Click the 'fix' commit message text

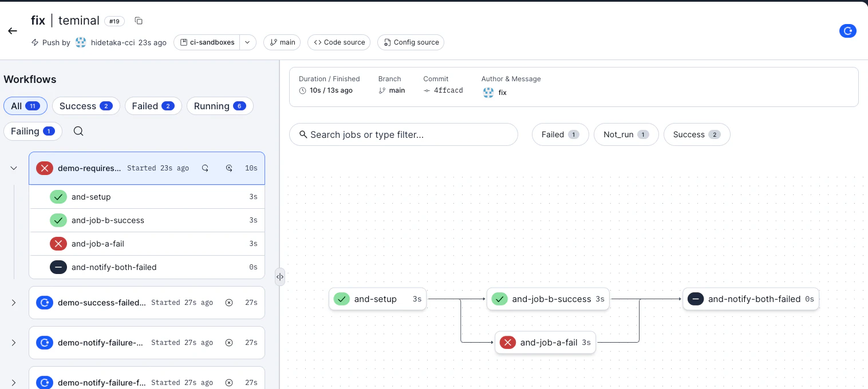[x=503, y=93]
